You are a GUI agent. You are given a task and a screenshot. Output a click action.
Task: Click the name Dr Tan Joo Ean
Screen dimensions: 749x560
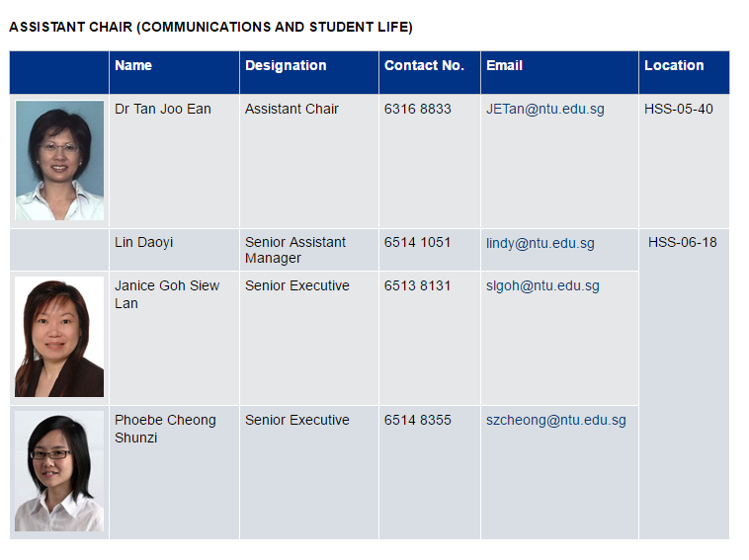coord(163,110)
